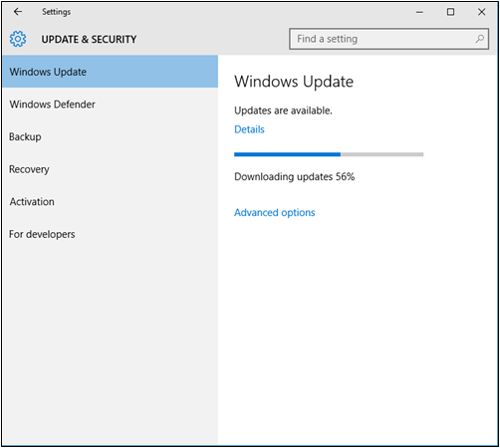Go back using the arrow icon
Image resolution: width=500 pixels, height=448 pixels.
[18, 12]
